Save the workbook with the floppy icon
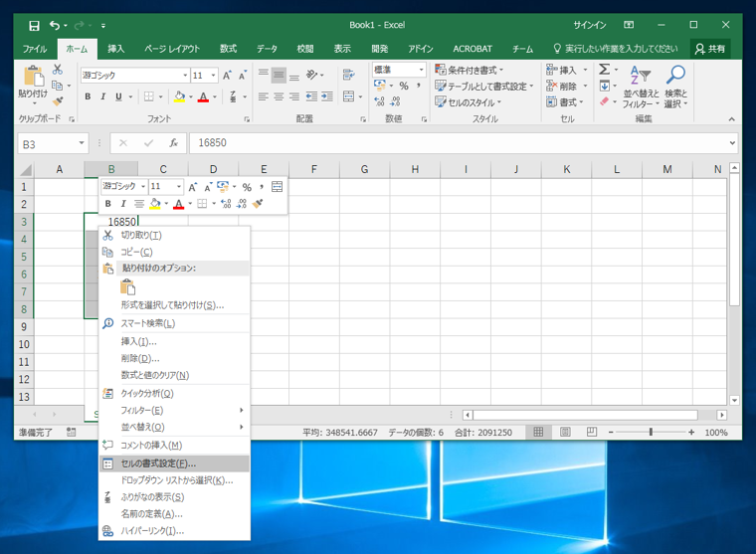756x554 pixels. [x=34, y=26]
